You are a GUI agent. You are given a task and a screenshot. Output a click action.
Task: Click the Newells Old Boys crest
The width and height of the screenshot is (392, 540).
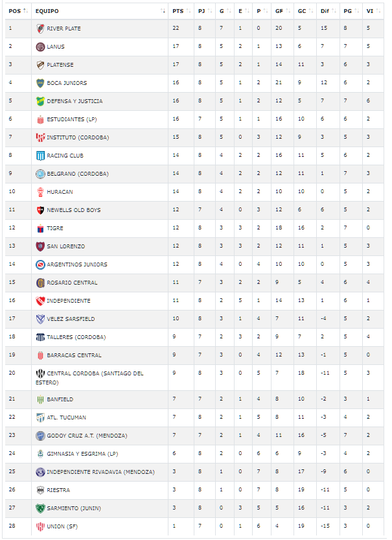tap(40, 210)
